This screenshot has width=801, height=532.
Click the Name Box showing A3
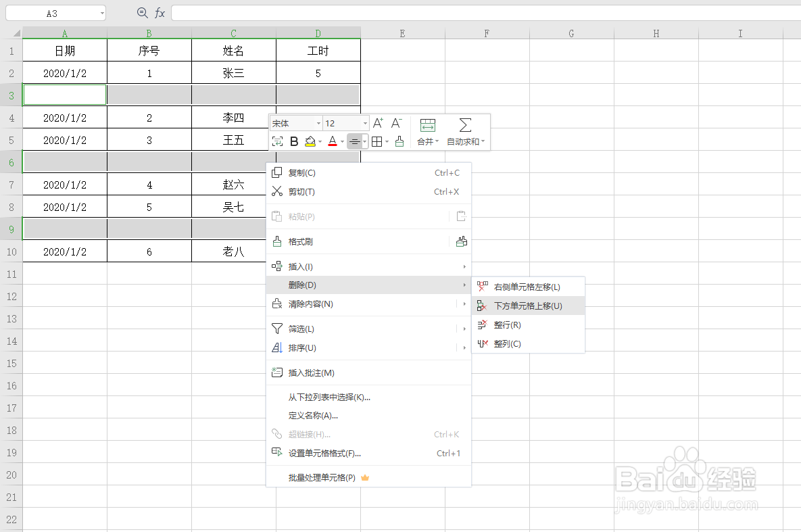tap(53, 12)
